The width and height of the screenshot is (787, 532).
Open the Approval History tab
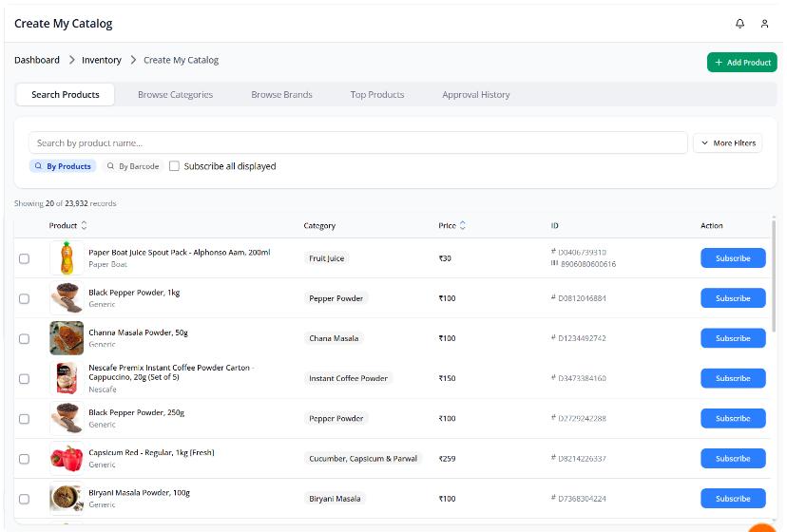point(475,95)
